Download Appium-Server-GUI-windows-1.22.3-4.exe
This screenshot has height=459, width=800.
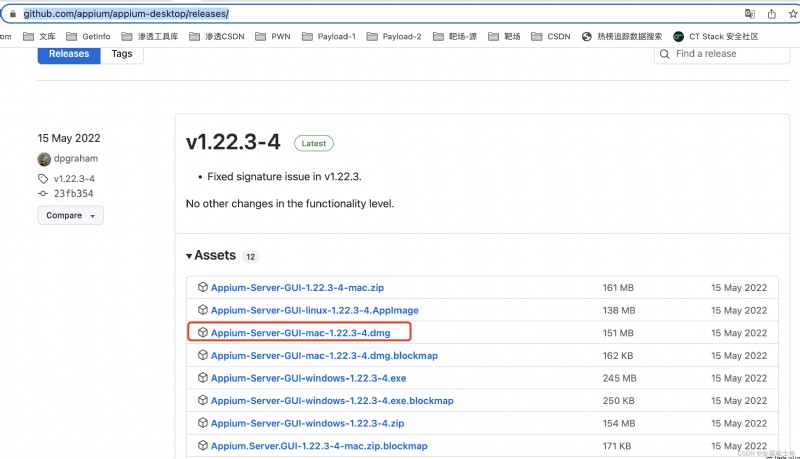point(309,378)
